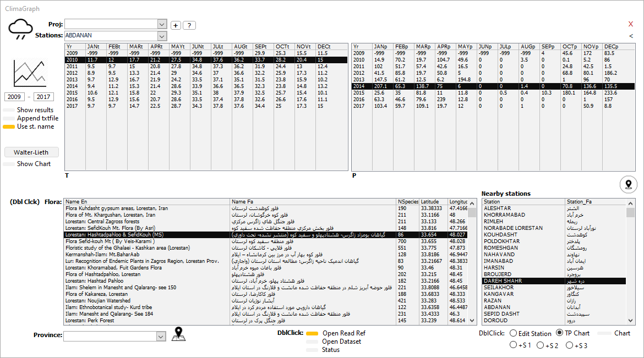
Task: Select the Edit Station radio button
Action: (x=514, y=333)
